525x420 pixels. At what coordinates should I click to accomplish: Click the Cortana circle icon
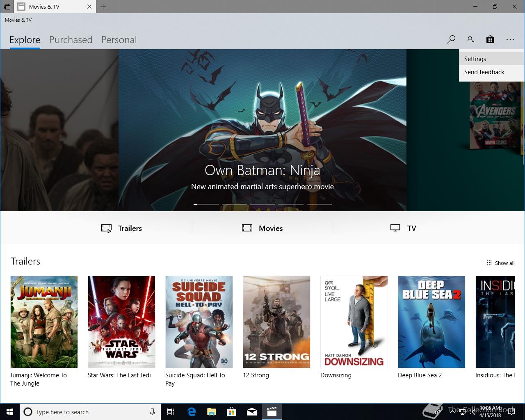pyautogui.click(x=28, y=412)
